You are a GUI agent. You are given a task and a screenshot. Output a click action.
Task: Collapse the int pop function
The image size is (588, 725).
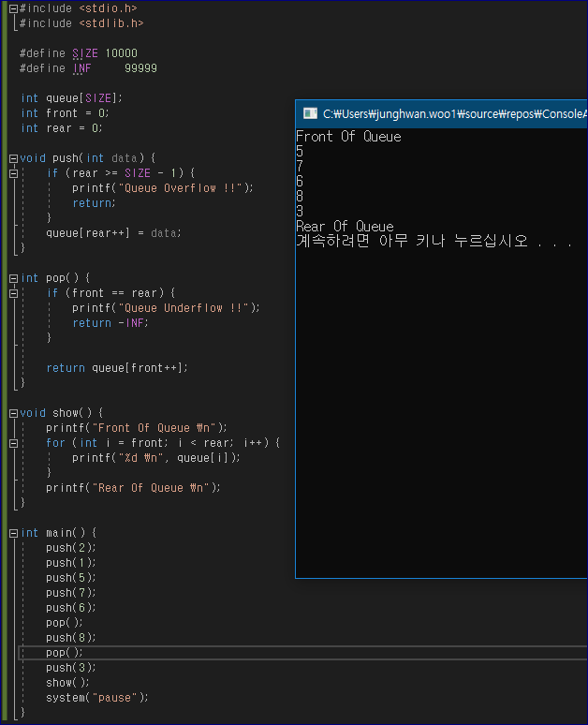tap(13, 278)
